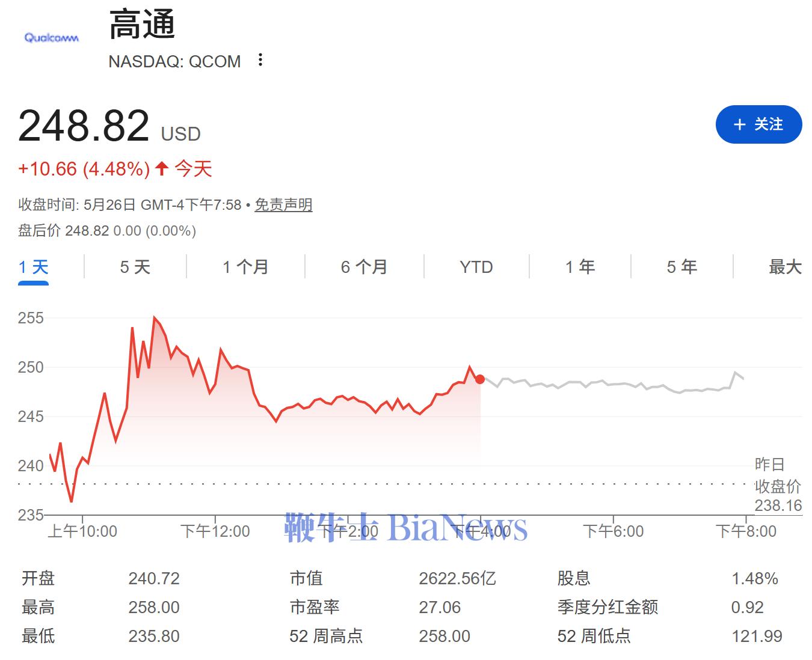Click the NASDAQ: QCOM ticker text
812x660 pixels.
coord(174,61)
